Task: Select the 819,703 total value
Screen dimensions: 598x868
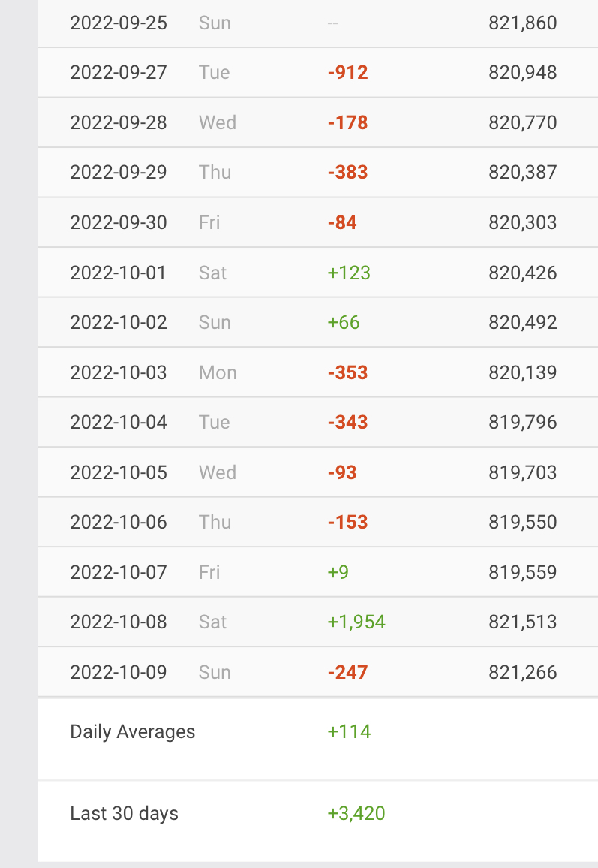Action: [x=523, y=473]
